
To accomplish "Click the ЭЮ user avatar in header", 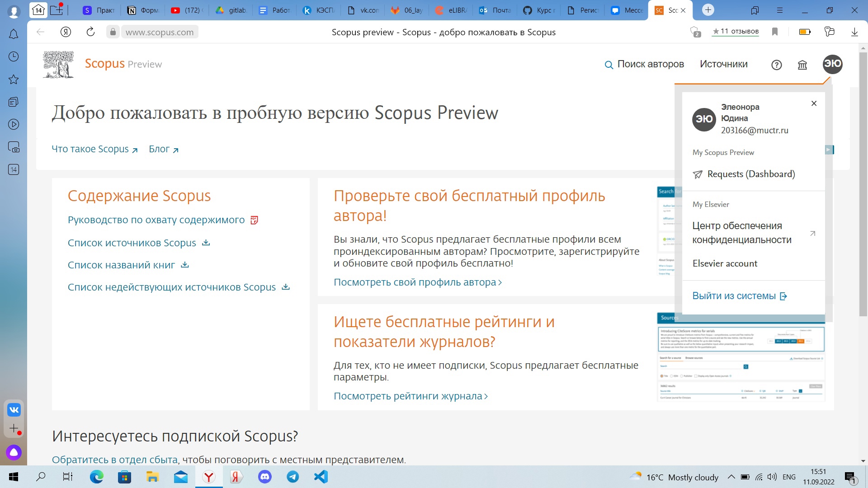I will click(x=832, y=64).
